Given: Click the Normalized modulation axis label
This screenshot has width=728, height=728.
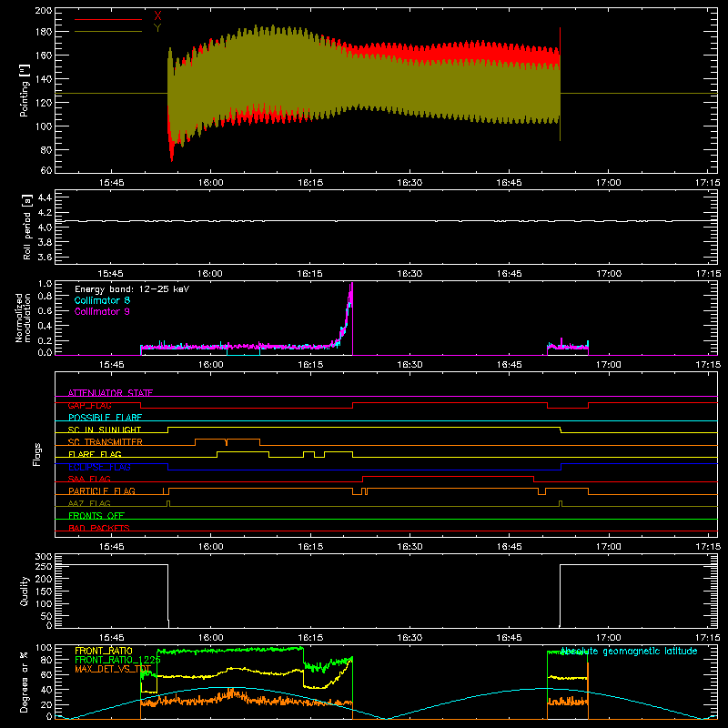Looking at the screenshot, I should [x=23, y=318].
